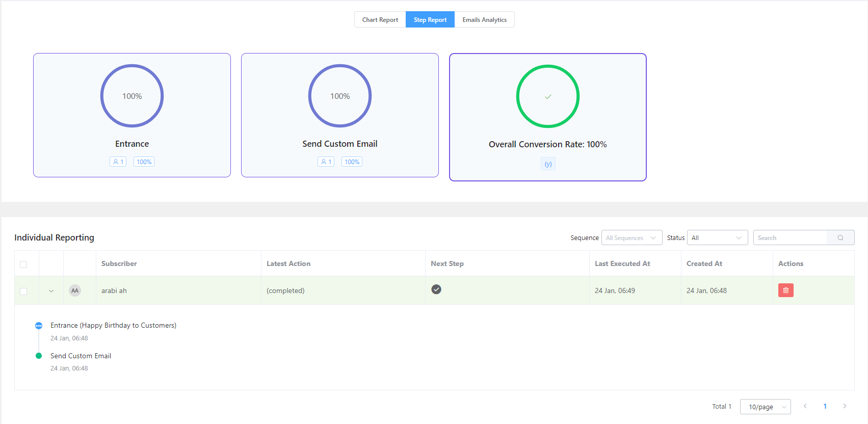
Task: Click the Send Custom Email subscriber count badge
Action: [x=326, y=162]
